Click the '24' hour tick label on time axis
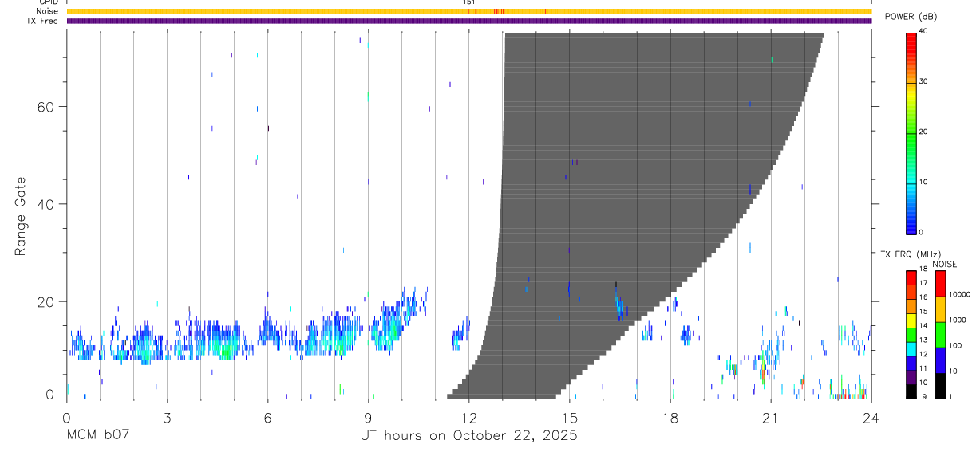Viewport: 980px width, 452px height. (x=871, y=418)
